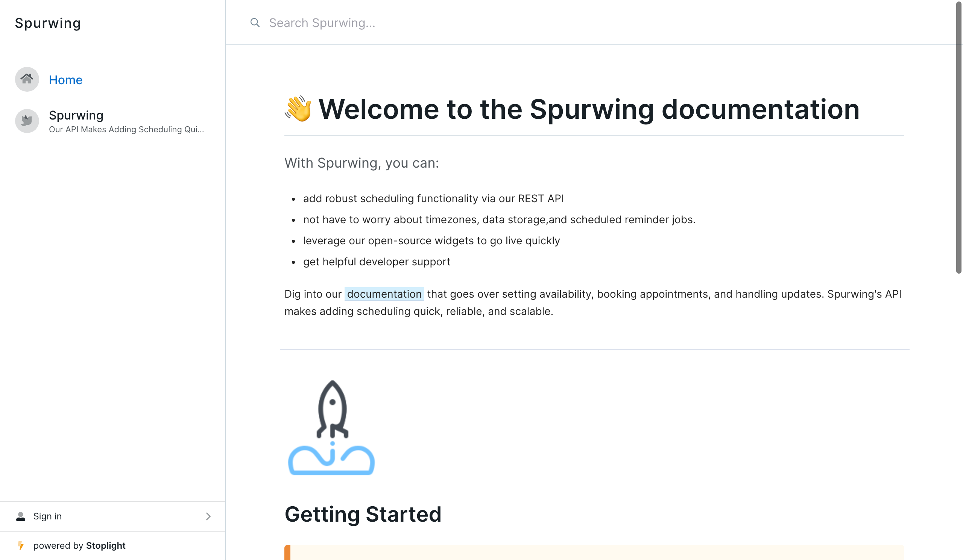Screen dimensions: 963x560
Task: Click 'add robust scheduling functionality' bullet
Action: tap(434, 198)
